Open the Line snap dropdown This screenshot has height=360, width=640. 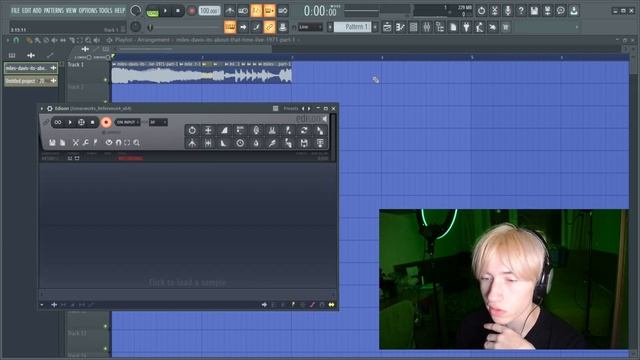(310, 27)
